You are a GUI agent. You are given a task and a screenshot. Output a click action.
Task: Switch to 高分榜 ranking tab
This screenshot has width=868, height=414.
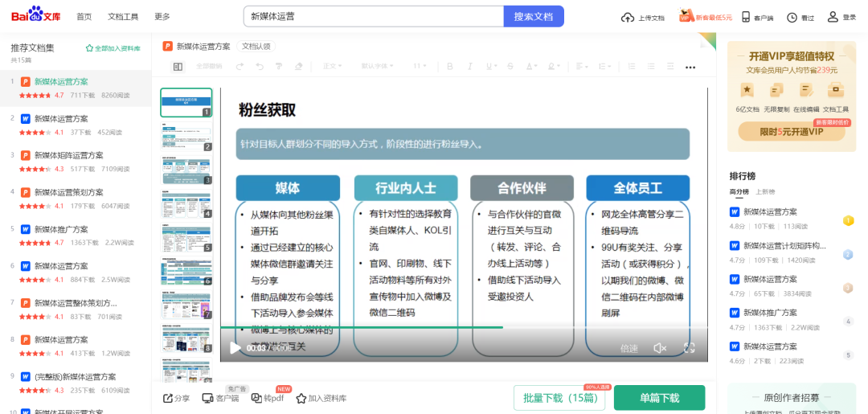click(739, 191)
